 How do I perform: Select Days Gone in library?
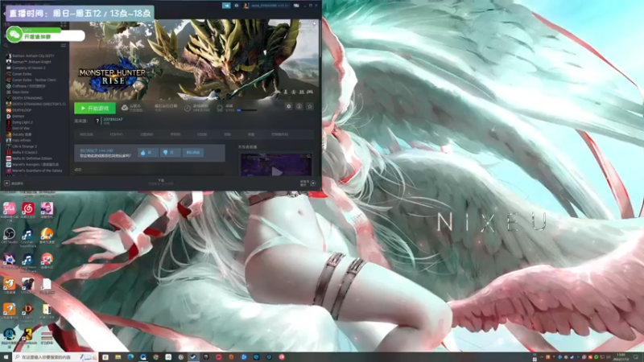(21, 92)
